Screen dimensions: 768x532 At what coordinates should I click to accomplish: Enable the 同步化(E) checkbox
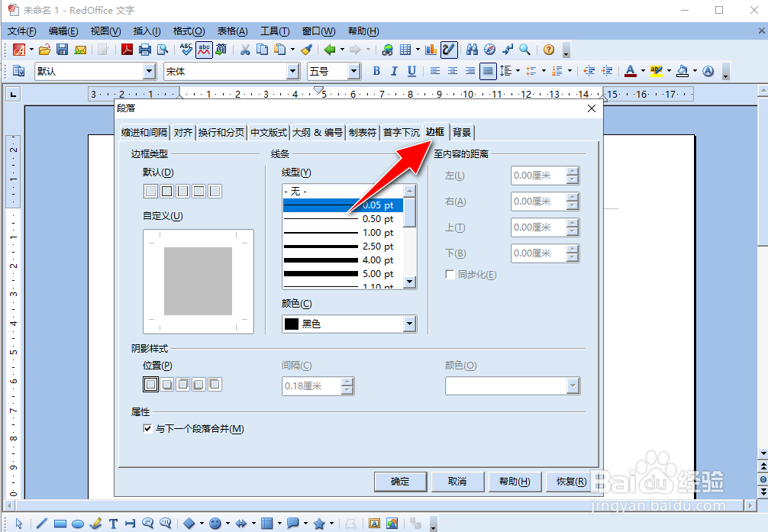pyautogui.click(x=450, y=274)
